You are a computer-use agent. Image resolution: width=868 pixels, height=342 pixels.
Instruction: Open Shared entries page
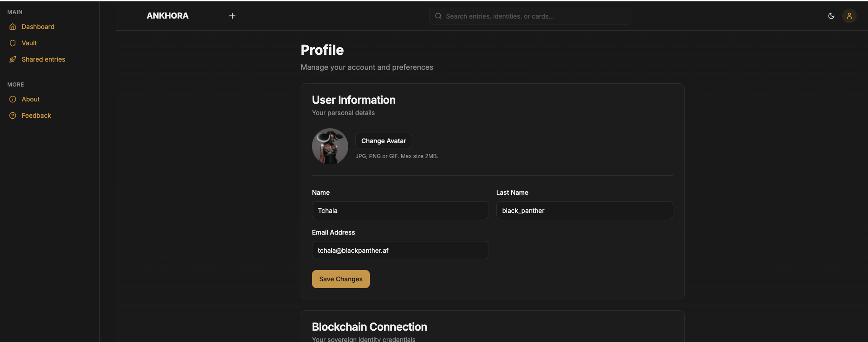click(x=43, y=59)
